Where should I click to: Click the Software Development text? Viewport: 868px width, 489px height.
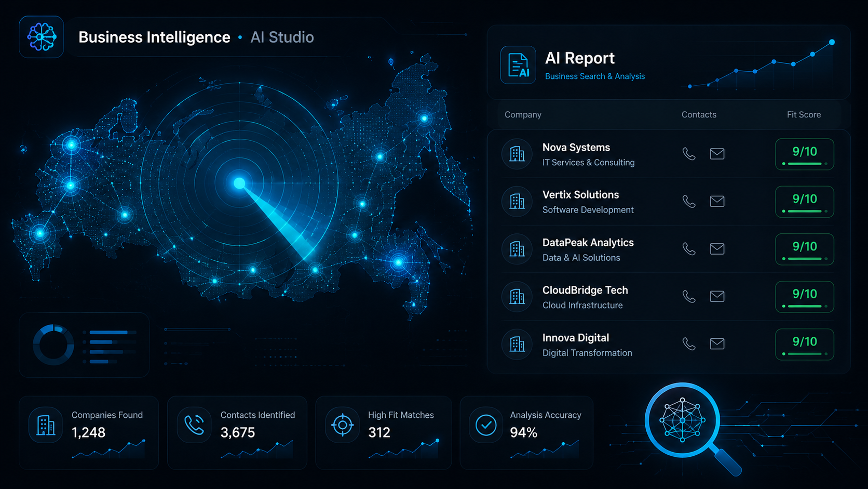588,210
